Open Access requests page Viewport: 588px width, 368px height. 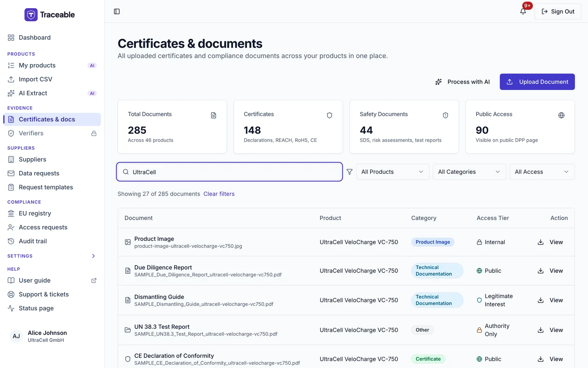click(x=52, y=227)
